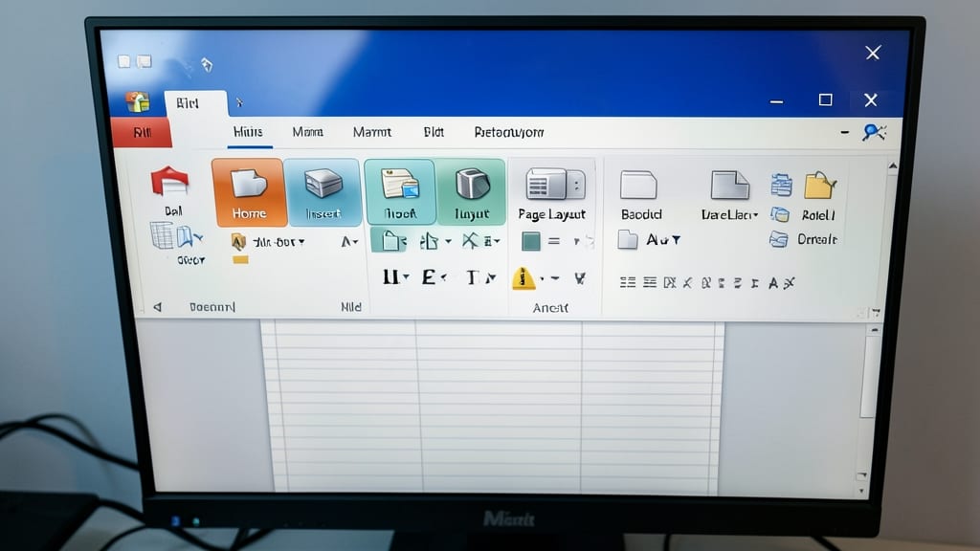Switch to the Bidt ribbon tab

434,132
